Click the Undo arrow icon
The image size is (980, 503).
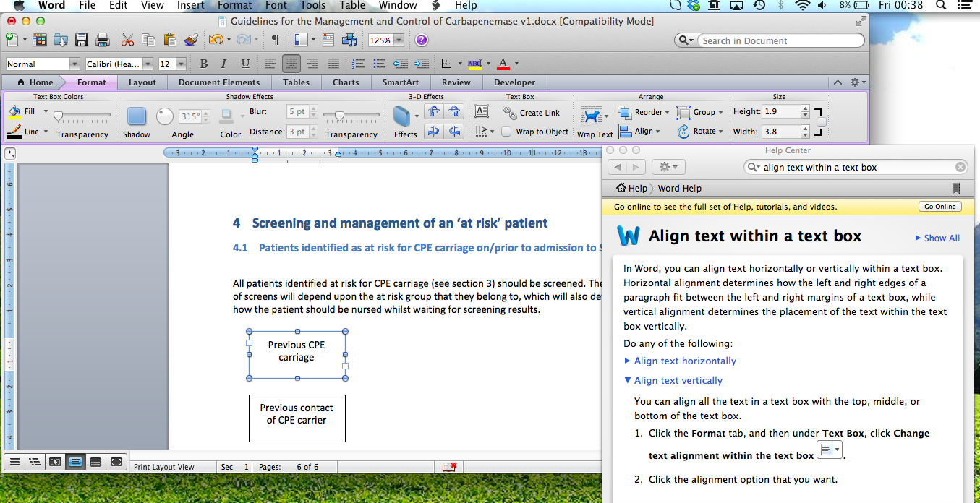coord(216,40)
